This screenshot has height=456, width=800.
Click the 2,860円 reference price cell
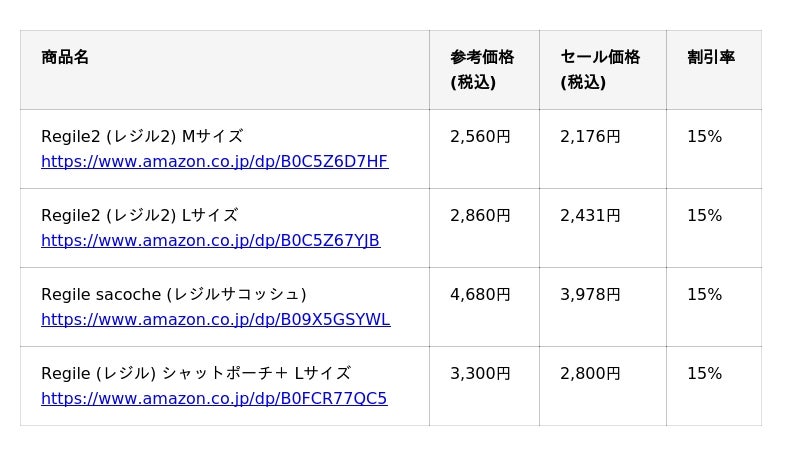click(x=480, y=215)
